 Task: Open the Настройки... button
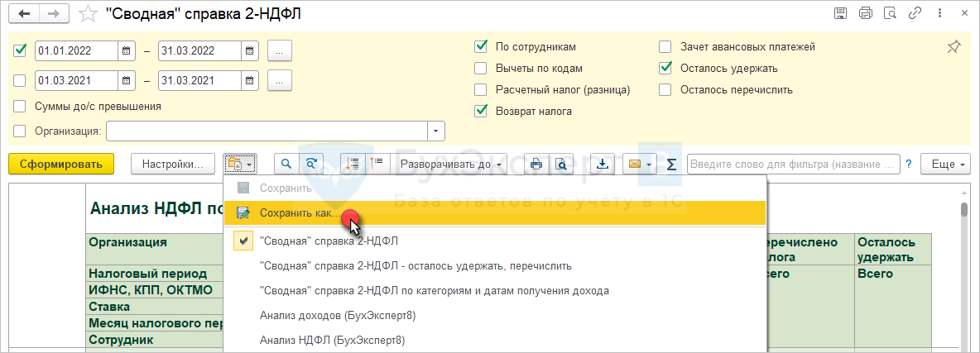[x=173, y=164]
